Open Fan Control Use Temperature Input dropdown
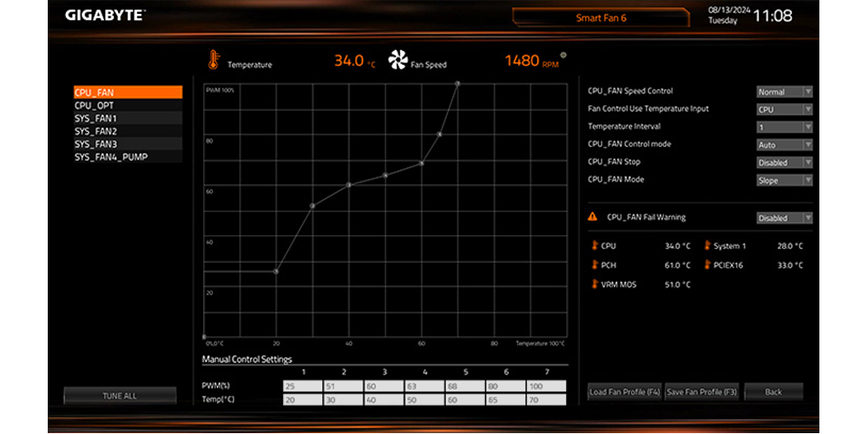Screen dimensions: 868x434 785,109
